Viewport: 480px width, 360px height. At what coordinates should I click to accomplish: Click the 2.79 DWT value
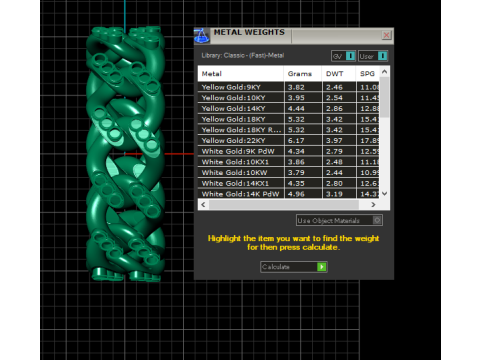click(334, 151)
